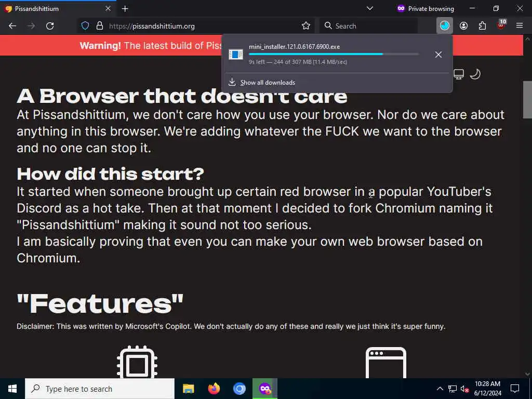Click the uBlock extension badge icon
Viewport: 532px width, 399px height.
(x=501, y=25)
